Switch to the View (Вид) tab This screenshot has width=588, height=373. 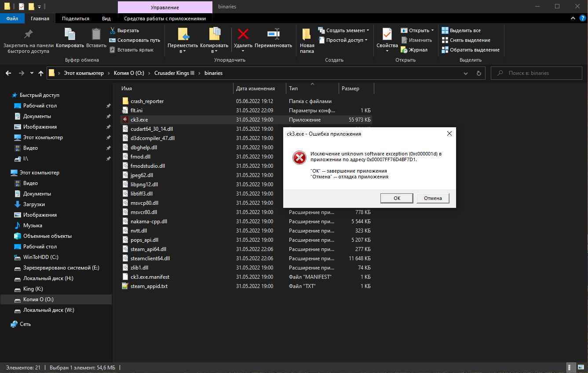tap(106, 18)
